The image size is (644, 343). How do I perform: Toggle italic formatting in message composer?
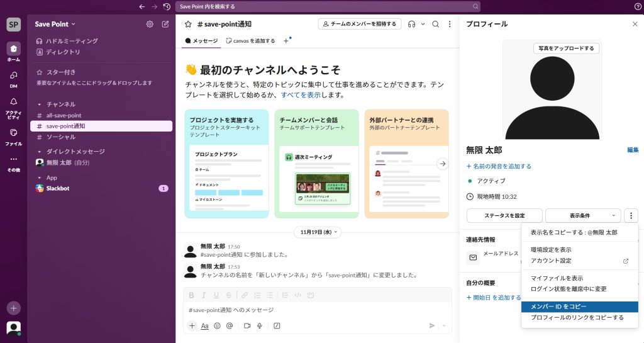click(204, 295)
